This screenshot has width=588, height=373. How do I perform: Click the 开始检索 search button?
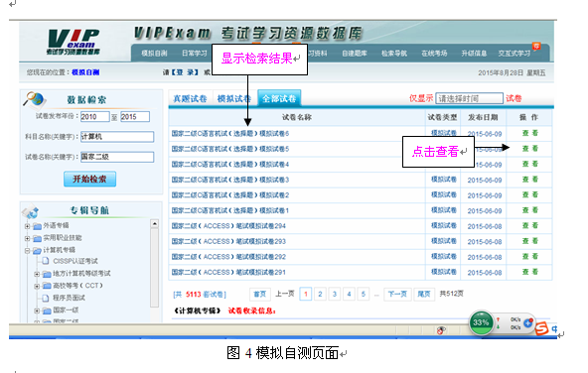(89, 179)
